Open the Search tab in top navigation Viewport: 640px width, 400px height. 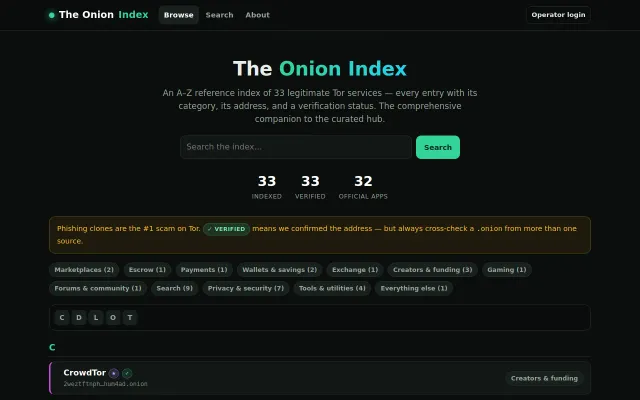(x=219, y=15)
